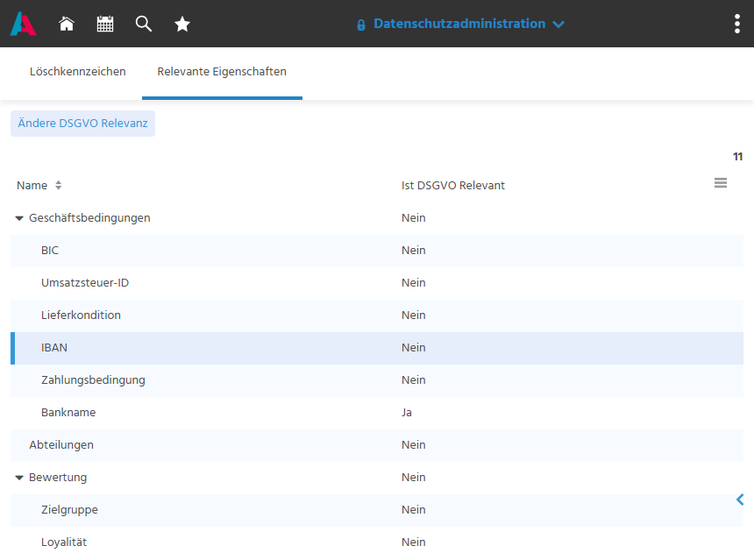
Task: Sort table by Name column arrows
Action: tap(58, 185)
